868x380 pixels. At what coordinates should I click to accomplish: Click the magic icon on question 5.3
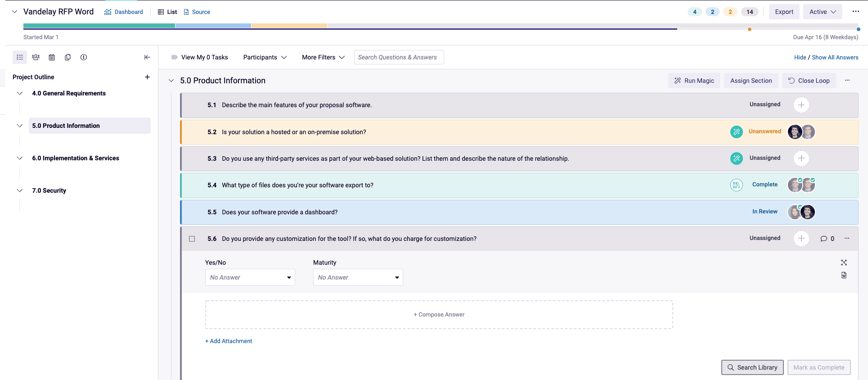click(737, 158)
